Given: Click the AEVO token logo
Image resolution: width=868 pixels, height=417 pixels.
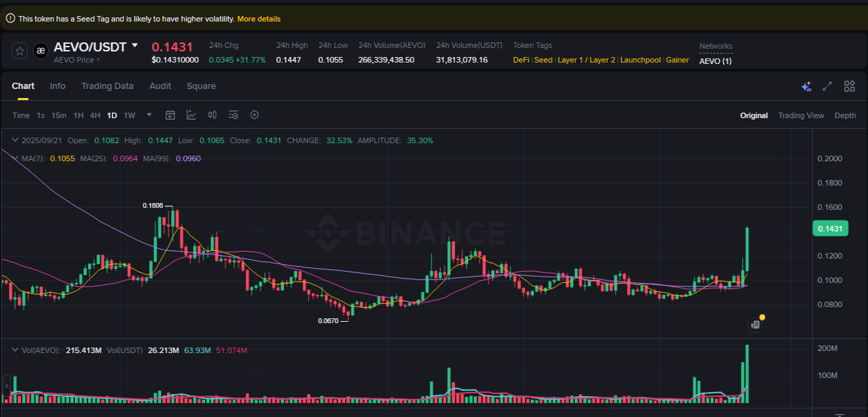Looking at the screenshot, I should (x=40, y=51).
